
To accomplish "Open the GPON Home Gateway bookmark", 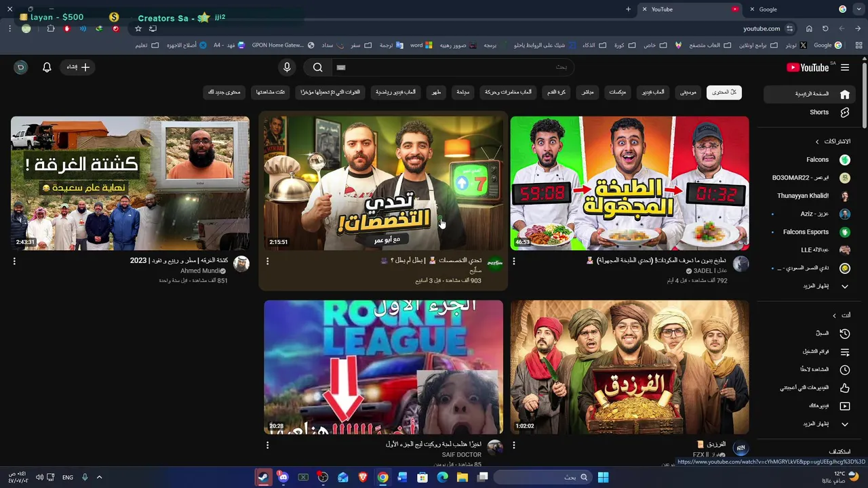I will [283, 45].
